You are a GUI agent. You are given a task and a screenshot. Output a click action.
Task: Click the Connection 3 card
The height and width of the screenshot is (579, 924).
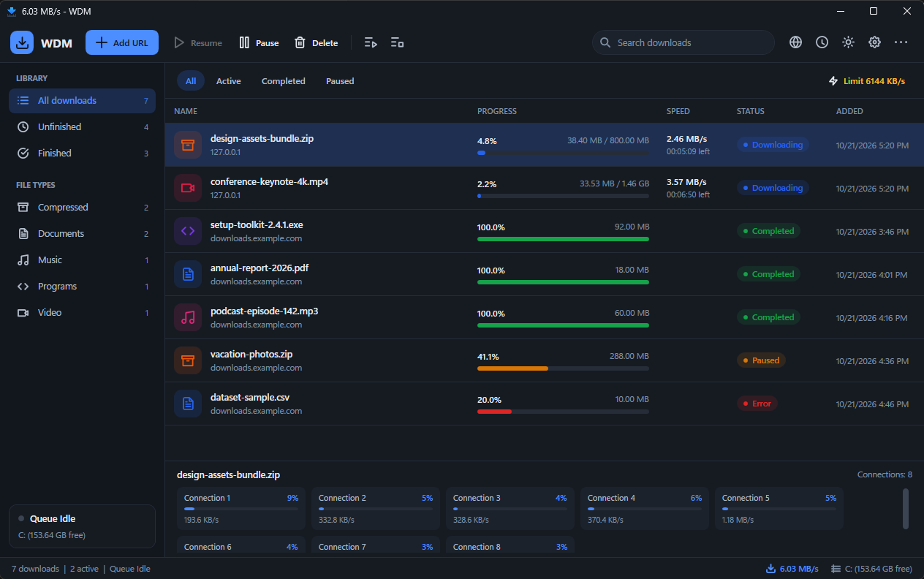[510, 509]
